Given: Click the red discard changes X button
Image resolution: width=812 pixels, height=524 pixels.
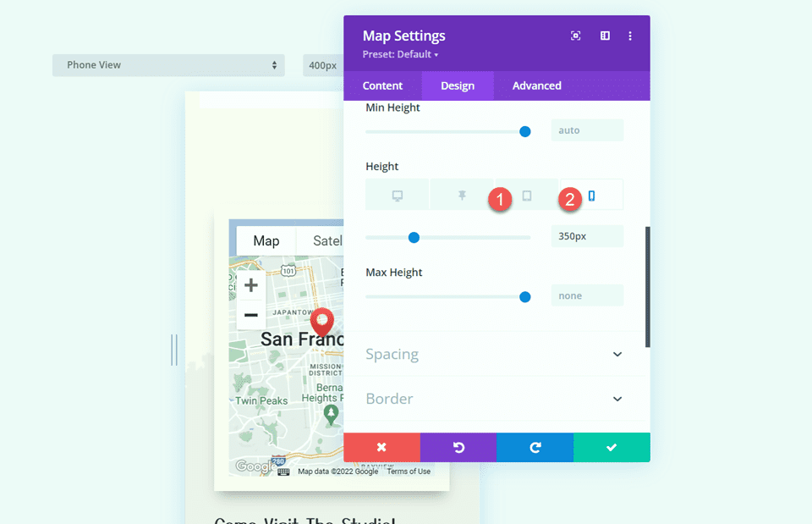Looking at the screenshot, I should [x=381, y=447].
